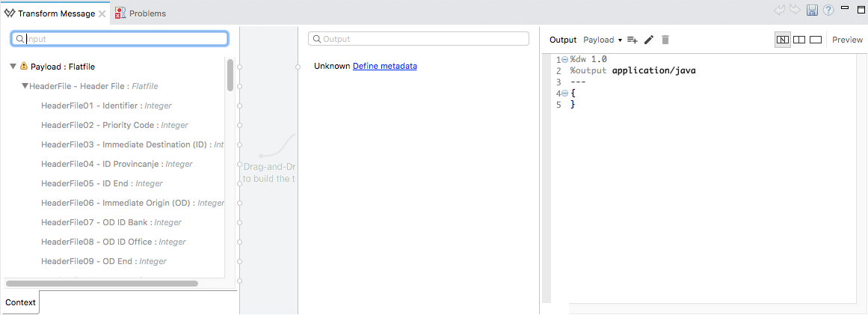Image resolution: width=868 pixels, height=315 pixels.
Task: Open the help question mark icon
Action: pyautogui.click(x=828, y=11)
